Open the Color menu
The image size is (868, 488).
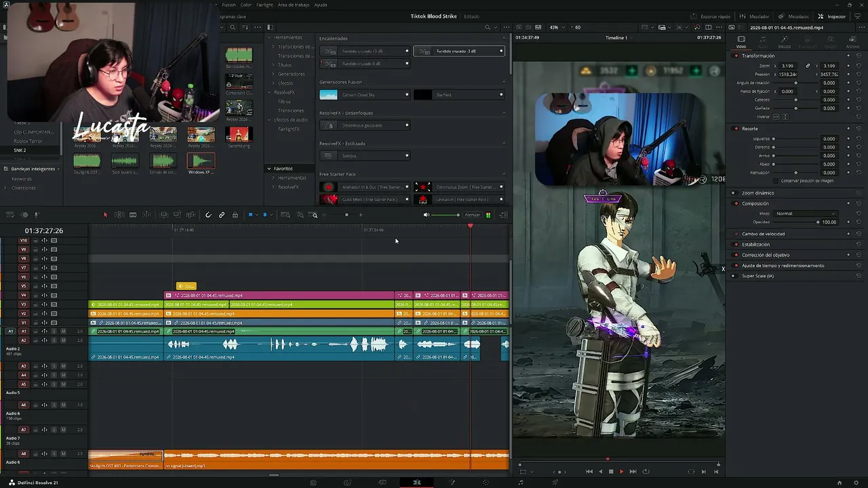pos(246,5)
